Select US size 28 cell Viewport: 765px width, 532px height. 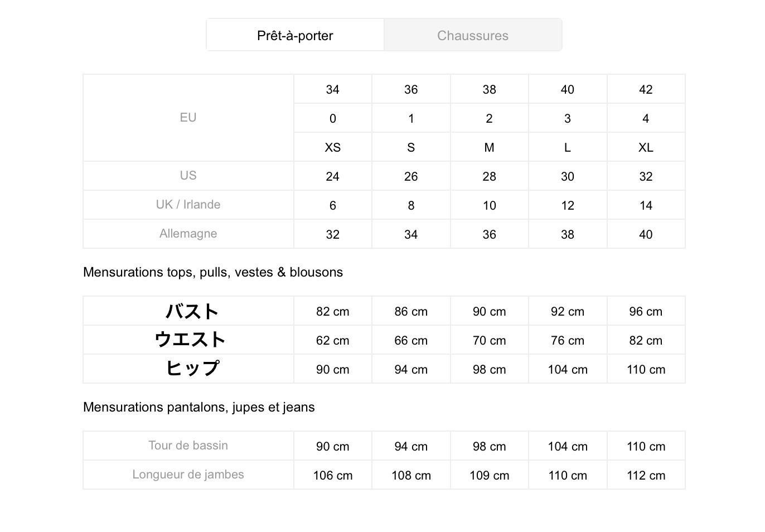click(x=489, y=176)
